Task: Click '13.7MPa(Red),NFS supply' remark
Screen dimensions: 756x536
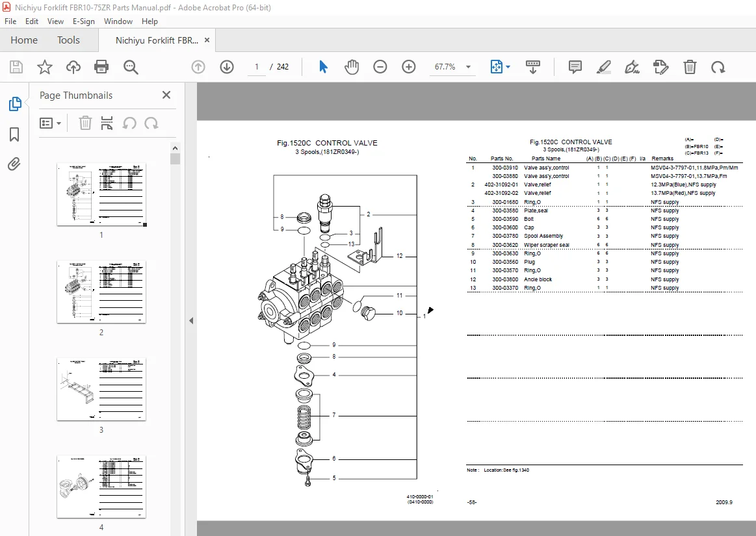Action: tap(683, 194)
